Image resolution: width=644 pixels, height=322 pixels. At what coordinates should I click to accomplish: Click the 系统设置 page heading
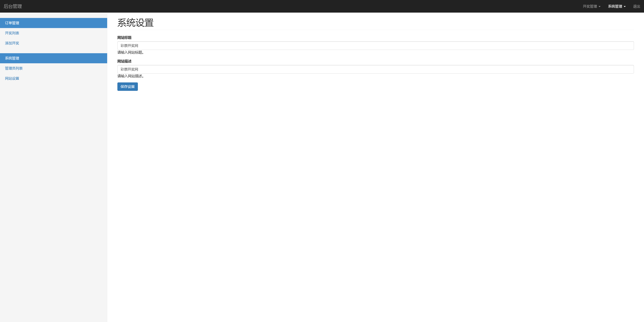(x=136, y=23)
